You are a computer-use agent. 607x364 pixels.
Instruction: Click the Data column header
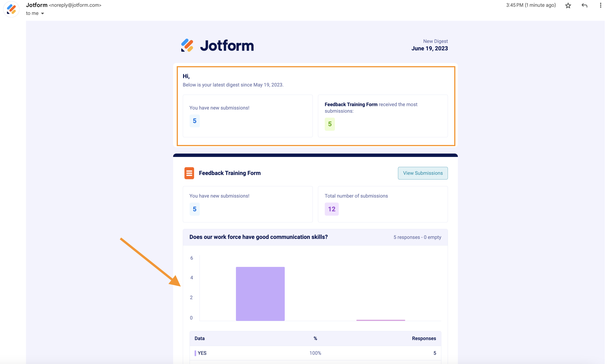[x=199, y=338]
